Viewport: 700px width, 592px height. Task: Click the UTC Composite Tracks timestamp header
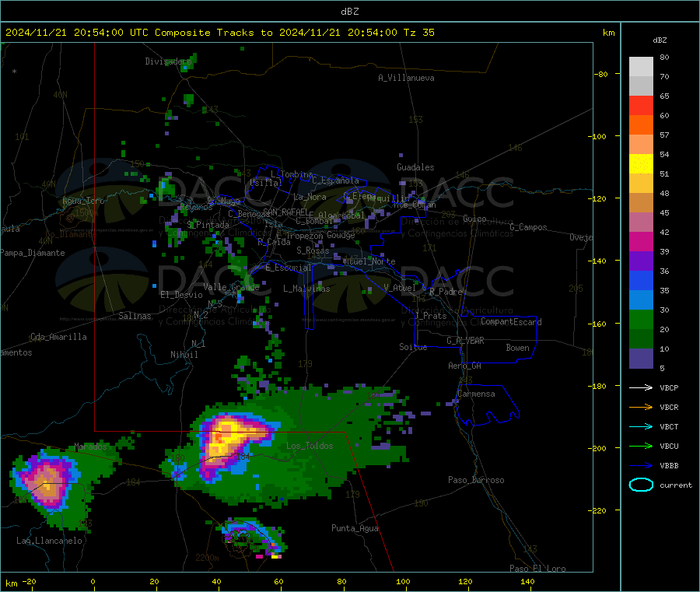(220, 33)
